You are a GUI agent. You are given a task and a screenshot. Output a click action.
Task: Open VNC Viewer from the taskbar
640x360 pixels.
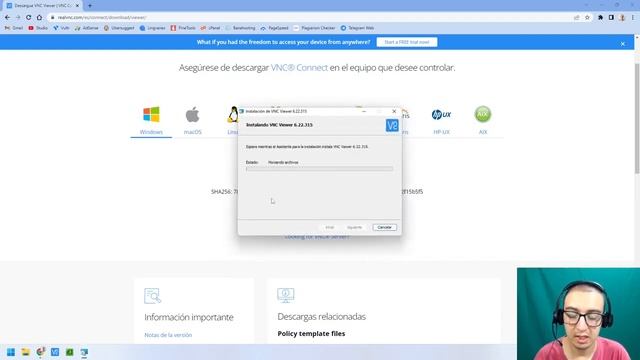tap(55, 352)
